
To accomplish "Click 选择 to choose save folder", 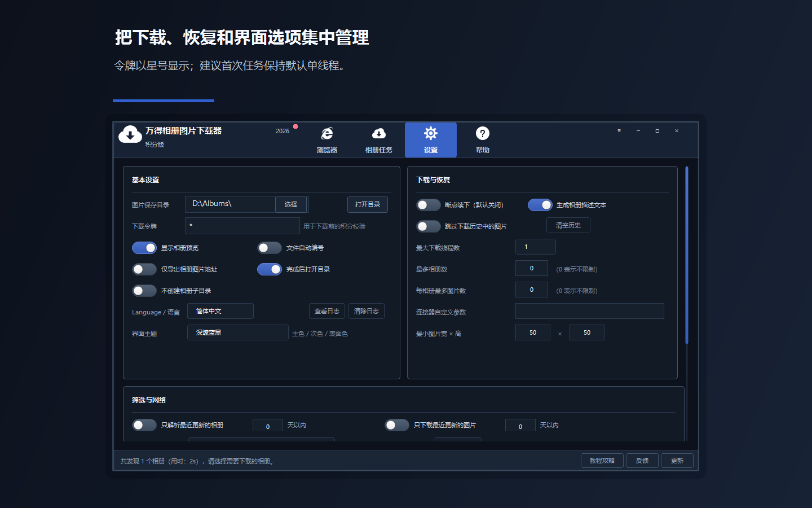I will pyautogui.click(x=291, y=204).
